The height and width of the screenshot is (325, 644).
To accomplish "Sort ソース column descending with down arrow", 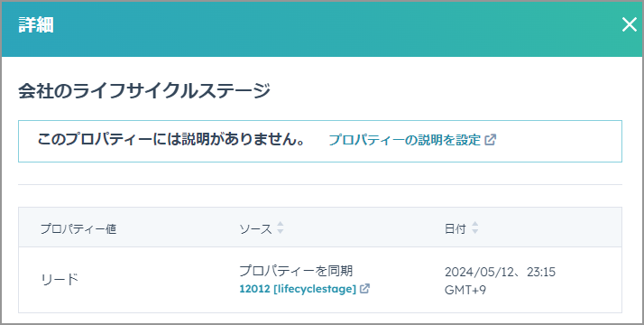I will (x=281, y=232).
